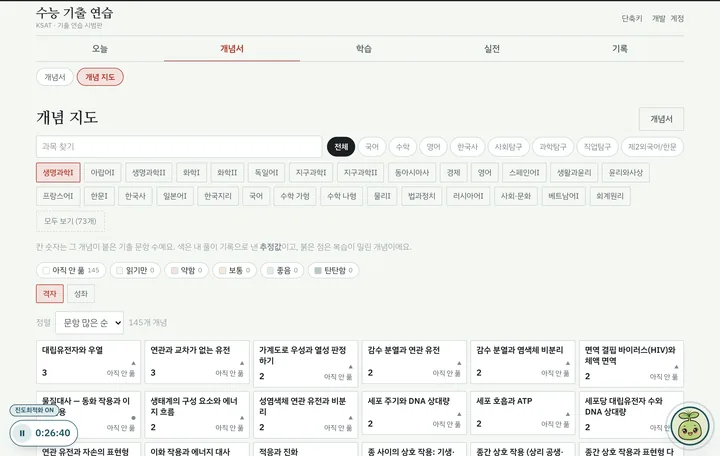Select the 개념서 main tab

tap(231, 49)
